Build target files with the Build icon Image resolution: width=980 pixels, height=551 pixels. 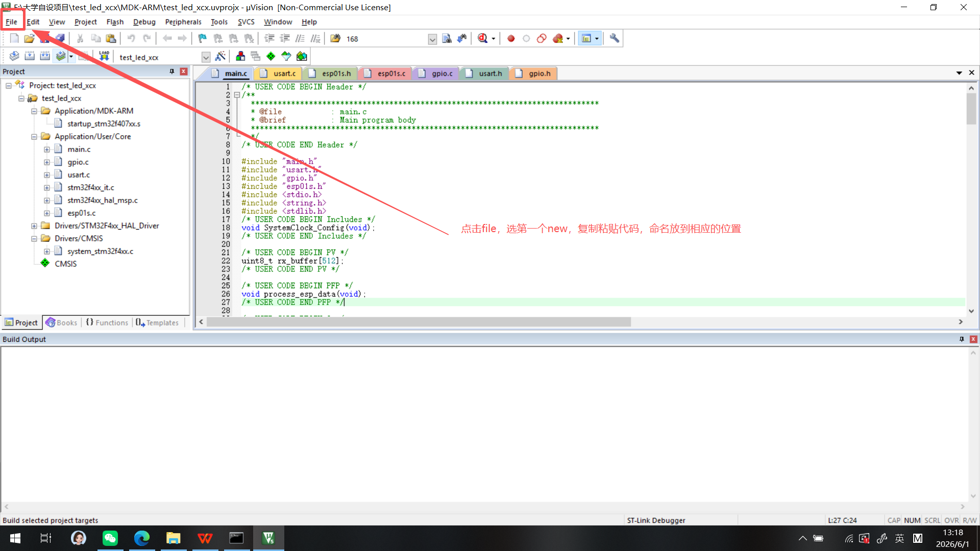click(x=30, y=56)
